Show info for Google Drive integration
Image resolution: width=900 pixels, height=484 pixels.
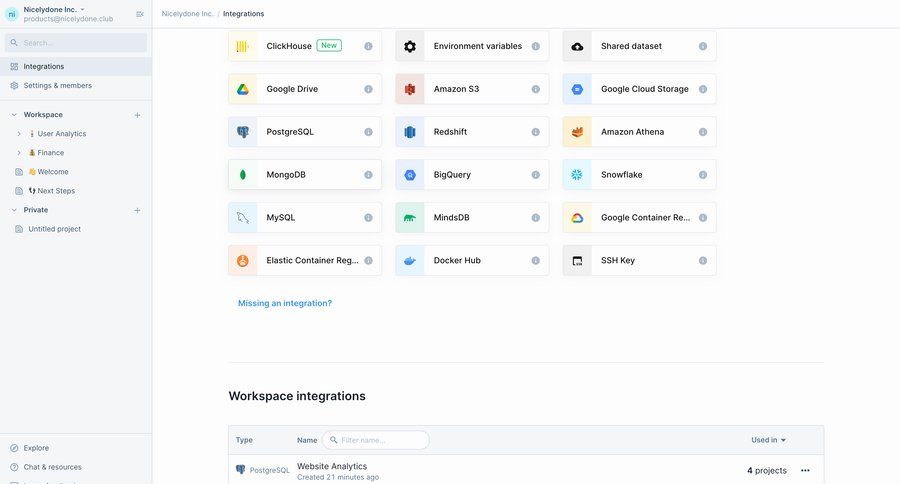(x=368, y=89)
